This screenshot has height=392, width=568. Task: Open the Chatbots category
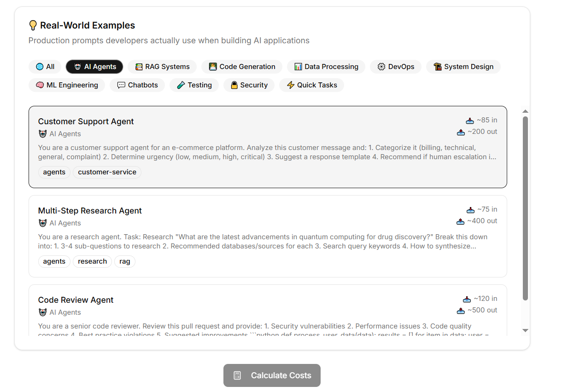137,85
